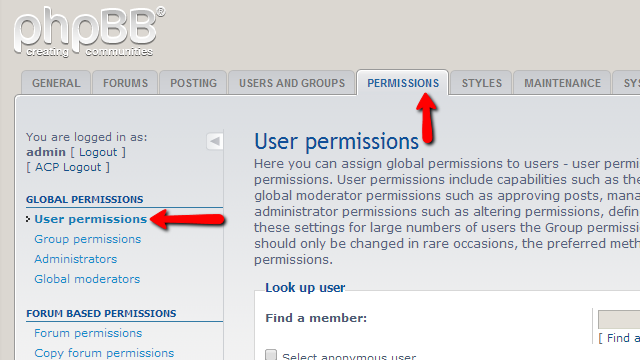Open the Global moderators link
The width and height of the screenshot is (640, 360).
(x=87, y=279)
